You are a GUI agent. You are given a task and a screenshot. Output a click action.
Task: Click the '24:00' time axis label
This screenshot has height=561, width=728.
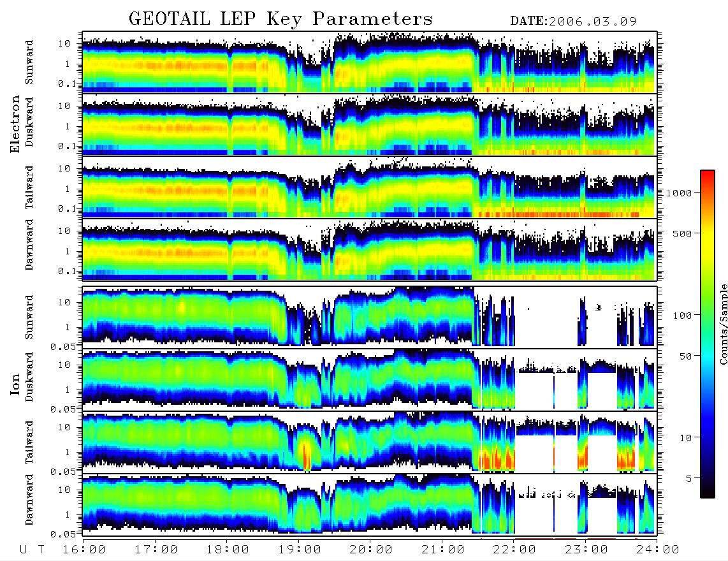click(x=658, y=550)
